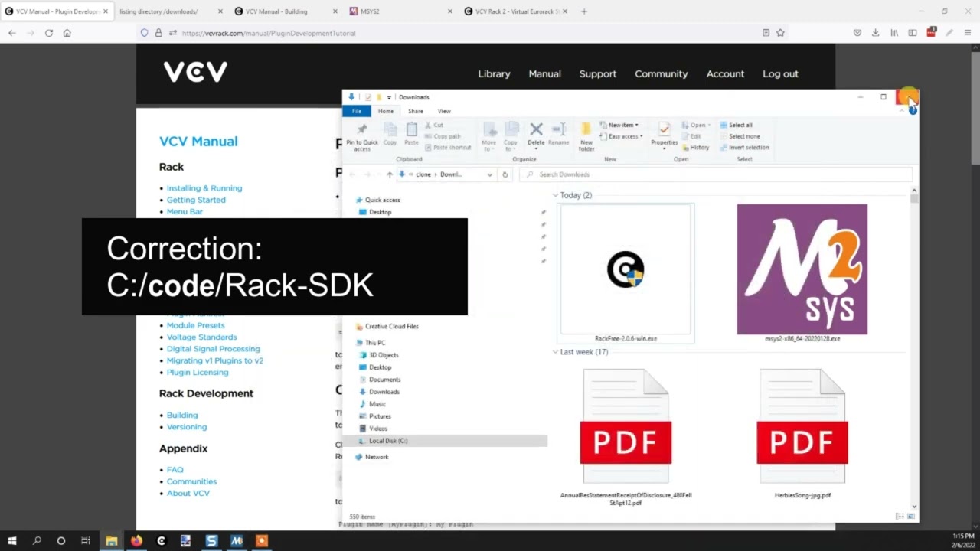
Task: Switch Explorer to details view
Action: click(x=900, y=517)
